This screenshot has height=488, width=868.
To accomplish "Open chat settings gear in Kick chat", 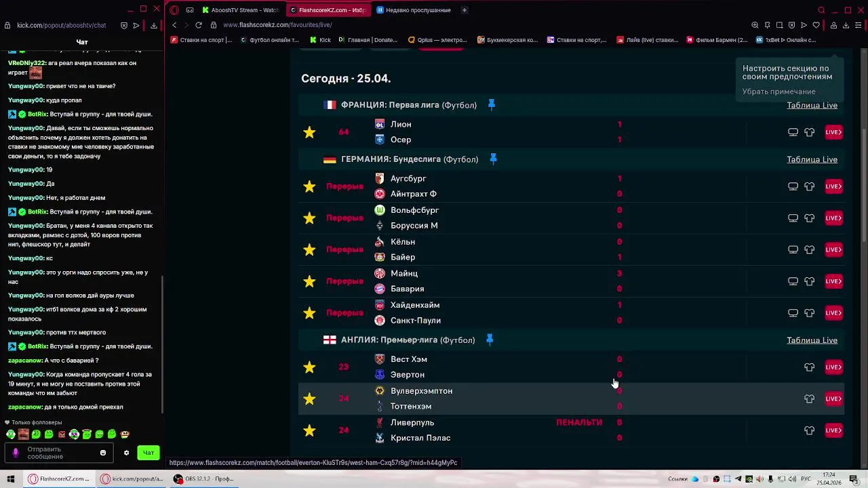I will coord(126,453).
